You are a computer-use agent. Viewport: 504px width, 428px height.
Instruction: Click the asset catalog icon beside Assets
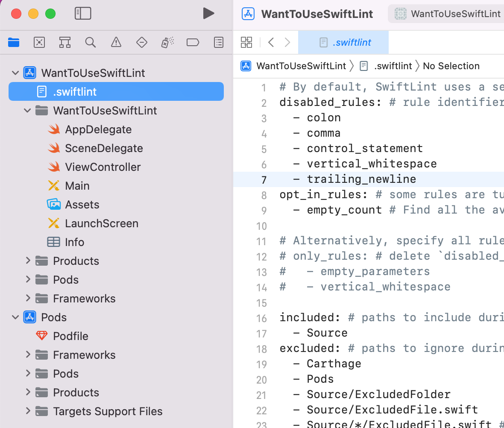(54, 204)
